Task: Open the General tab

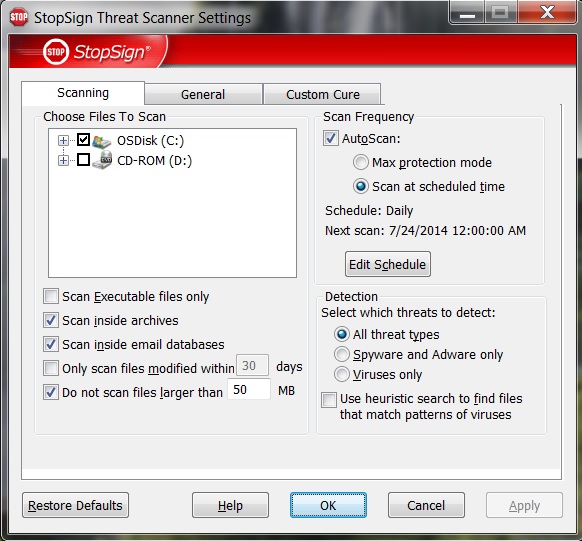Action: 203,95
